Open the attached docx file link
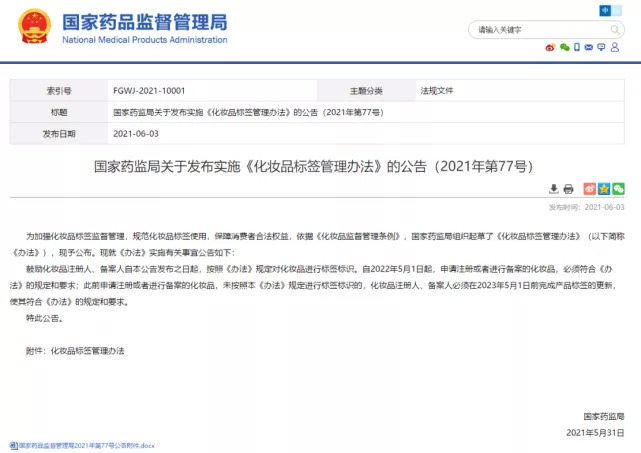Image resolution: width=641 pixels, height=453 pixels. [84, 444]
